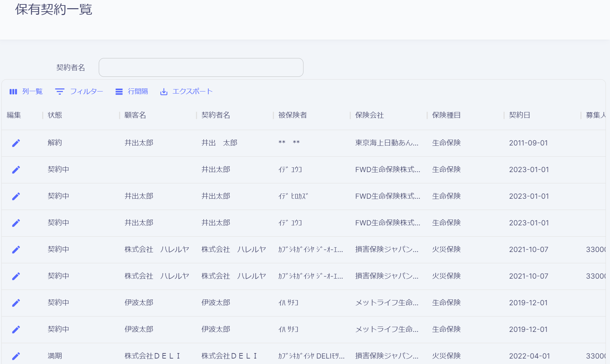This screenshot has width=610, height=364.
Task: Open the 列一覧 column list
Action: (26, 92)
